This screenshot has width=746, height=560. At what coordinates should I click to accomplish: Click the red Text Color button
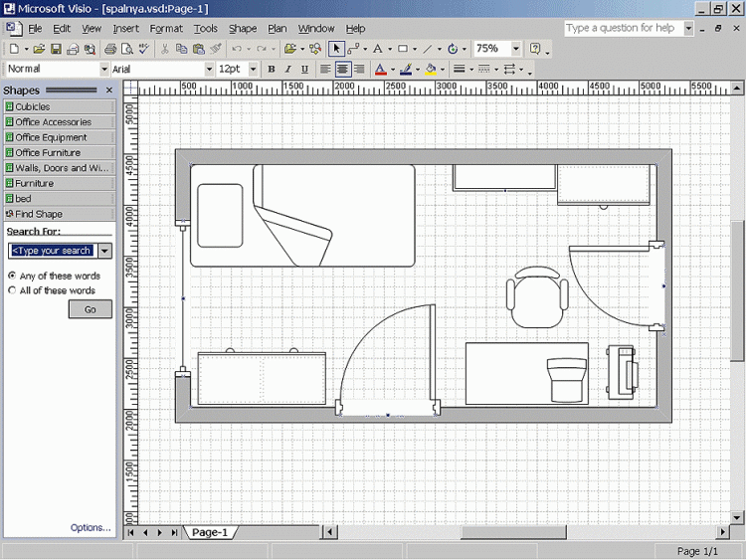tap(380, 70)
